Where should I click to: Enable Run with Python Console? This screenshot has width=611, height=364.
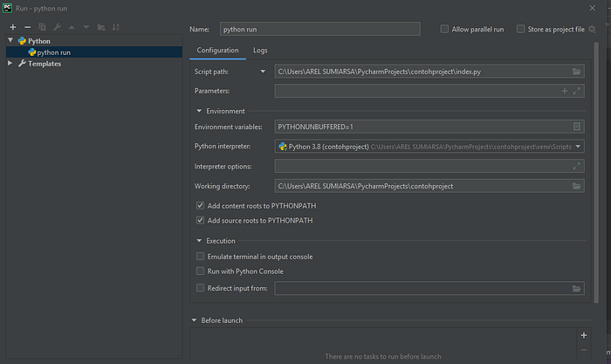pos(200,271)
